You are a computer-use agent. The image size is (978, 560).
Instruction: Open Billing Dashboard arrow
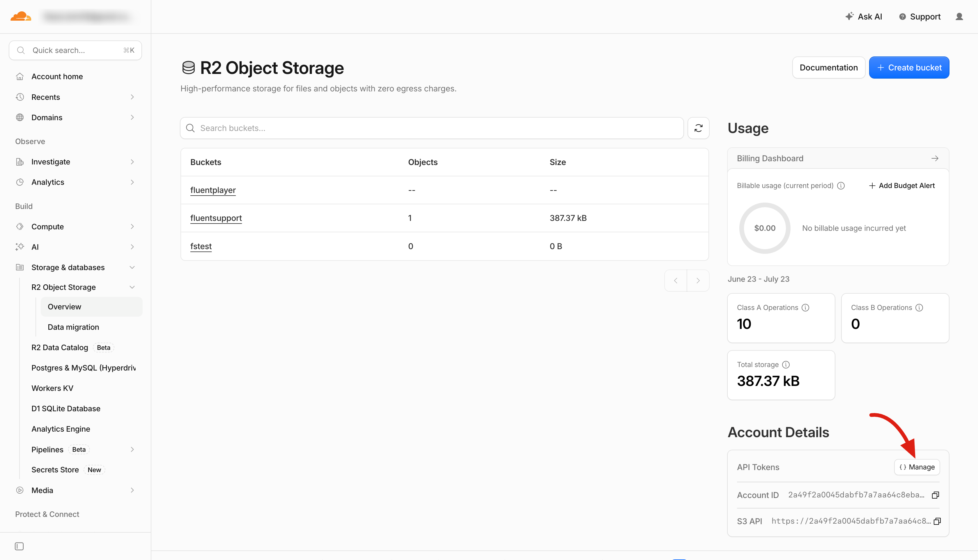935,158
